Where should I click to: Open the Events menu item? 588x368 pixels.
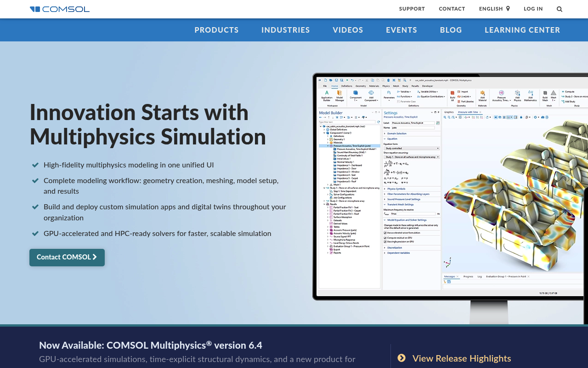(x=401, y=30)
